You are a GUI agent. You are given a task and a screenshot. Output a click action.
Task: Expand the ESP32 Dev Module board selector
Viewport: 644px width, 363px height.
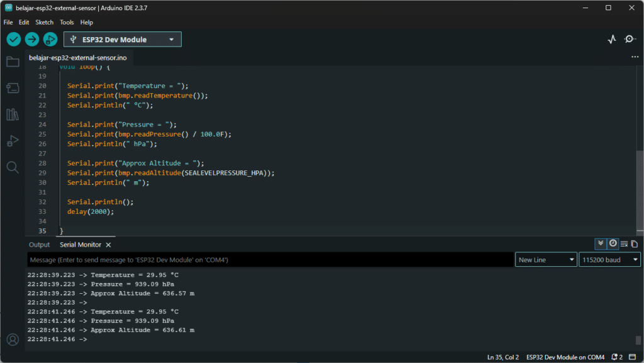pos(123,40)
